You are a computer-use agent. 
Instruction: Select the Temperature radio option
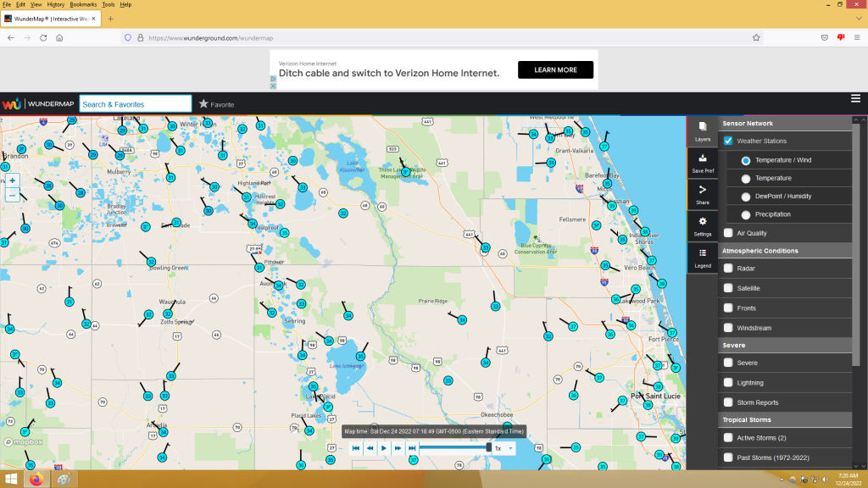pos(746,179)
